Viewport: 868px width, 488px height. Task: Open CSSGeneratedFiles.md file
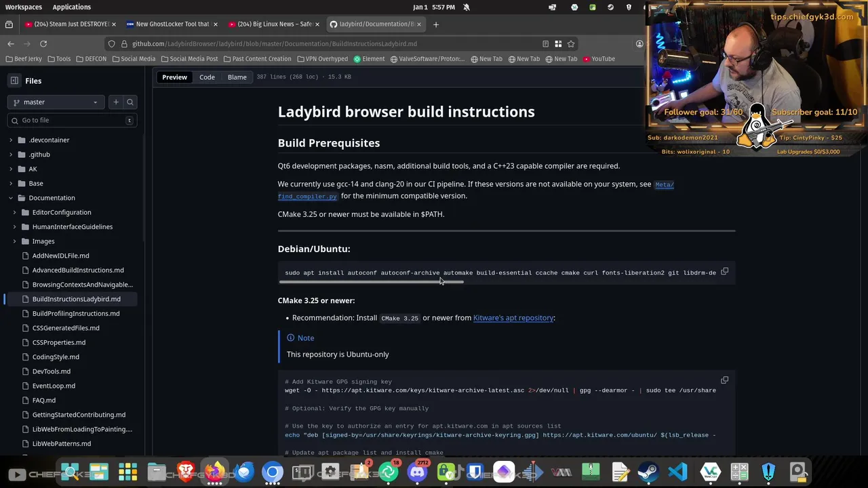coord(66,328)
